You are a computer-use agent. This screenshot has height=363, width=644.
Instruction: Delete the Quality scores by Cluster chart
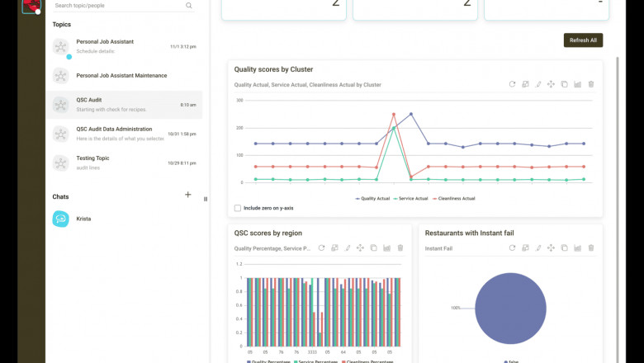point(590,84)
